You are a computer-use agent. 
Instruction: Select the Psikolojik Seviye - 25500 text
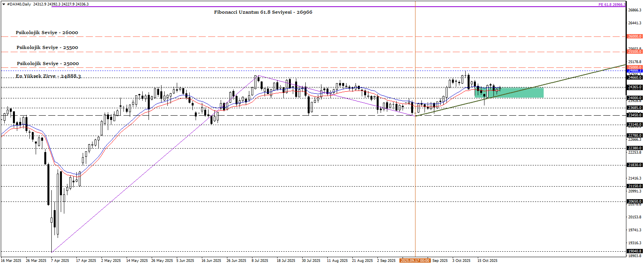pyautogui.click(x=47, y=47)
